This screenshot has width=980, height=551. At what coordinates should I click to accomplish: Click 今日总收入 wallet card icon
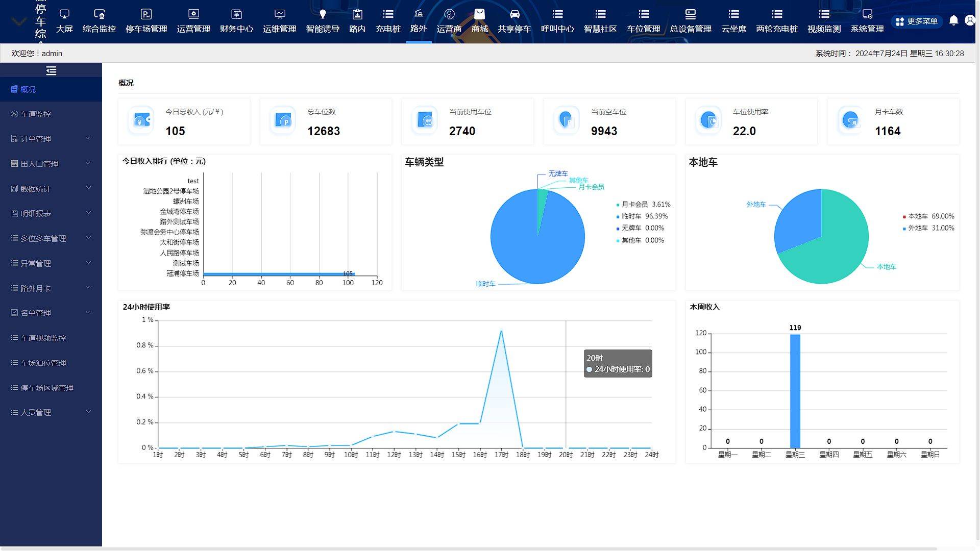[141, 120]
